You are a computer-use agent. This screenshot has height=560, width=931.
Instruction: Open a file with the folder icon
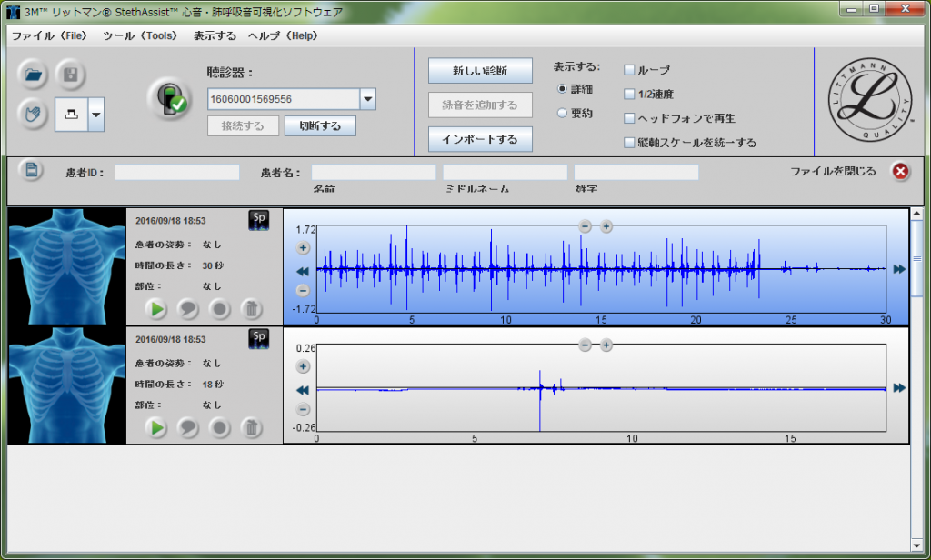pyautogui.click(x=34, y=75)
